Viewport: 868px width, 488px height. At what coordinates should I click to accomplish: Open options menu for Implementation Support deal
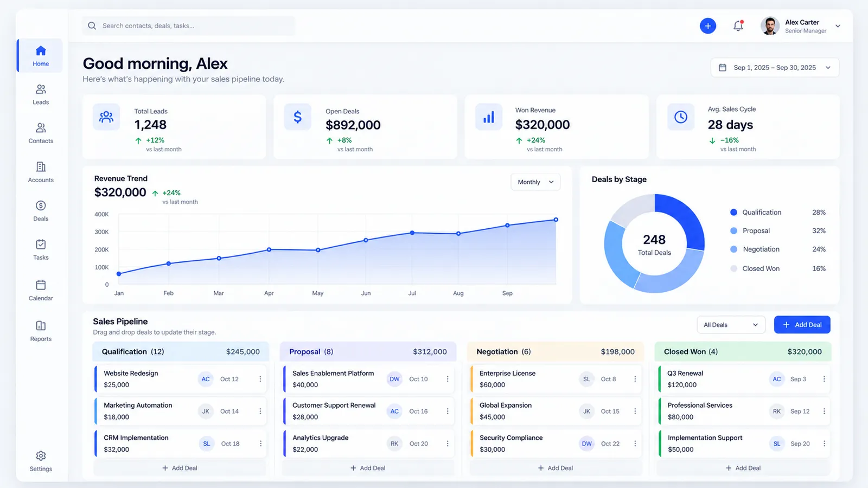tap(824, 444)
